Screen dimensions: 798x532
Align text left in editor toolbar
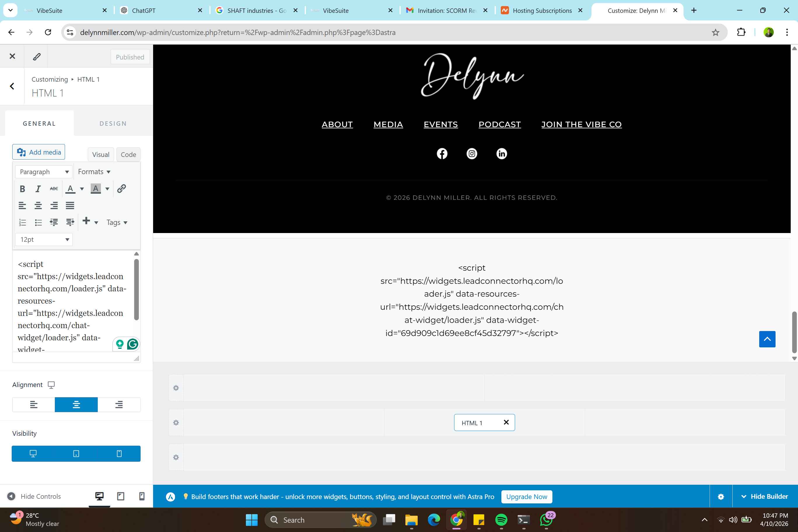[x=22, y=205]
